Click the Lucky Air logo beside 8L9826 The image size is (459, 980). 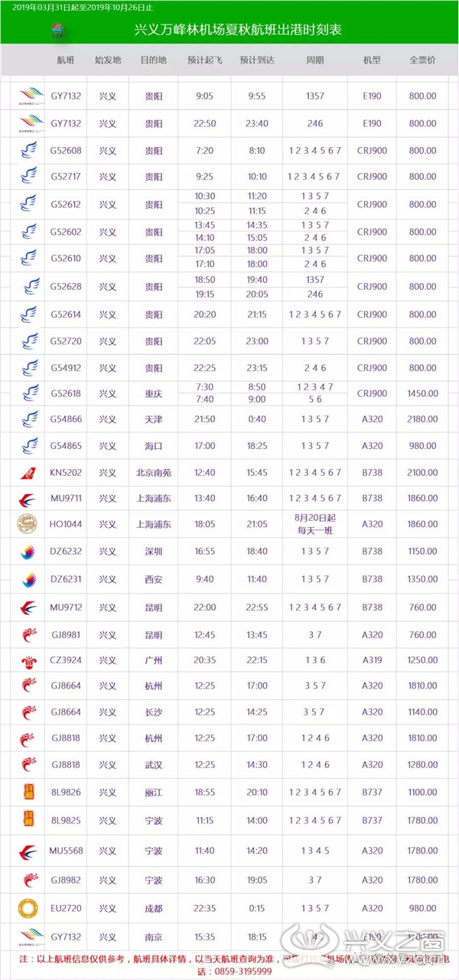(28, 791)
